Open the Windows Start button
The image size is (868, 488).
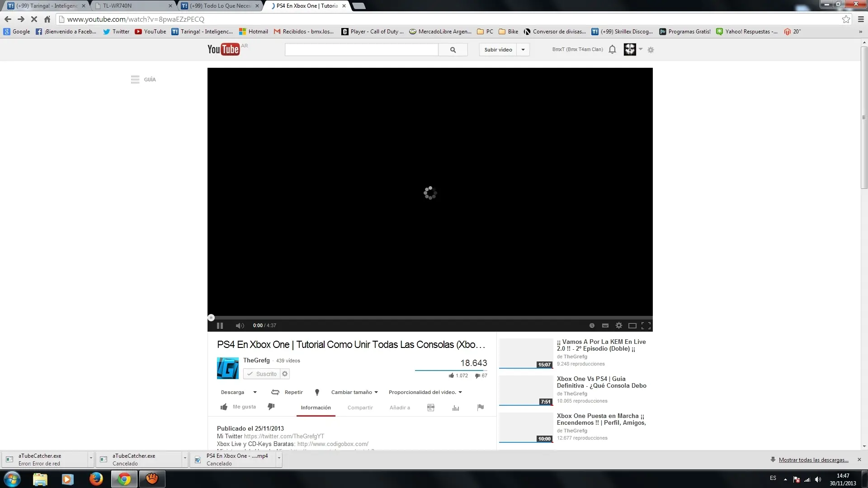(12, 479)
